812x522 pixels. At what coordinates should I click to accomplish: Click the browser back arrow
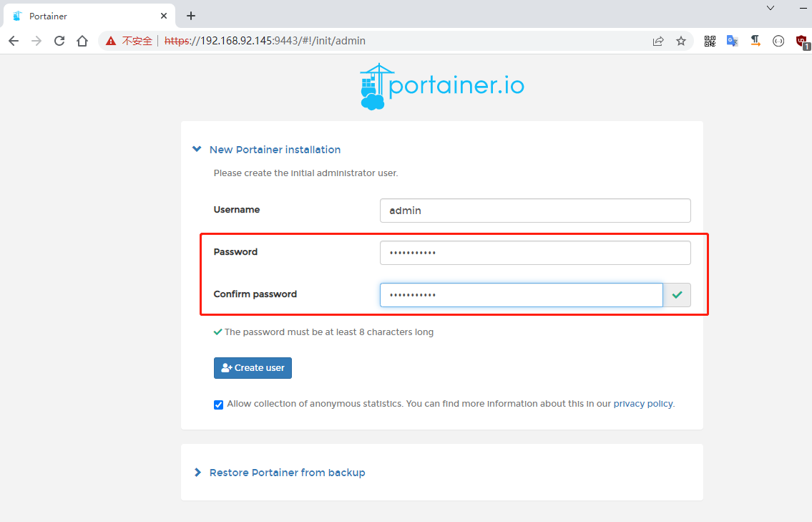[14, 41]
